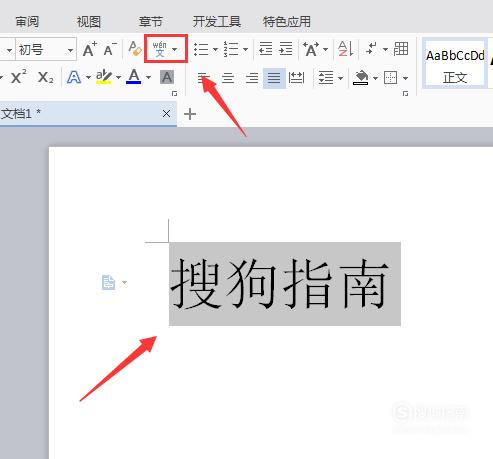Increase paragraph indent
This screenshot has height=459, width=493.
pyautogui.click(x=286, y=49)
